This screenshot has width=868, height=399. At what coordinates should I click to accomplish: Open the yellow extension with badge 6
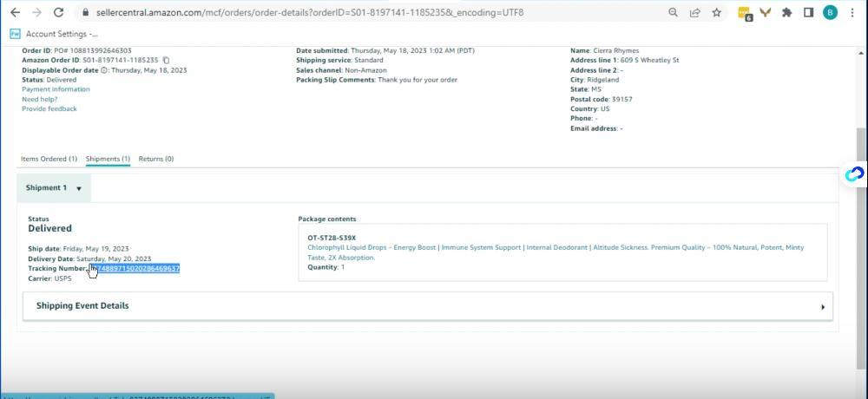[x=745, y=13]
